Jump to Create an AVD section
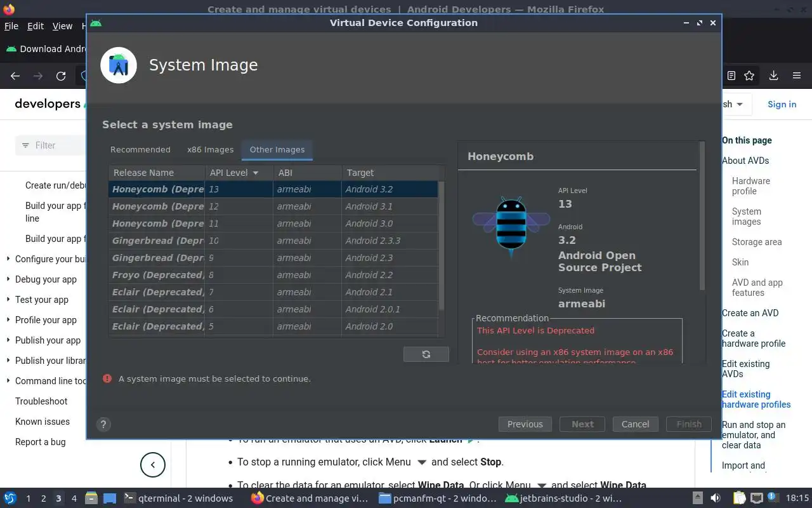The width and height of the screenshot is (812, 508). click(750, 313)
